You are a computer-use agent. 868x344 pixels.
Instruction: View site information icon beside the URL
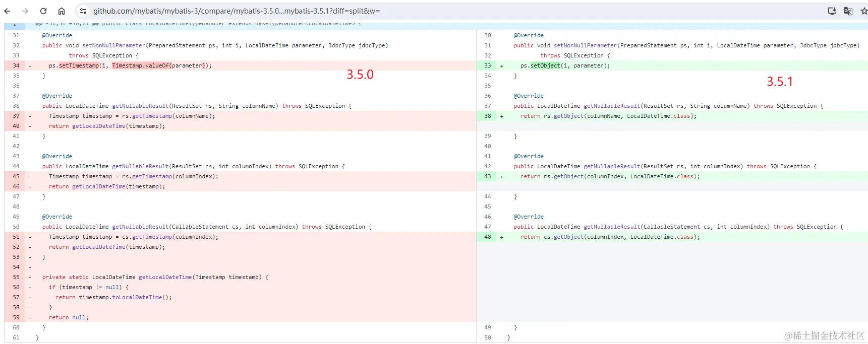tap(83, 11)
